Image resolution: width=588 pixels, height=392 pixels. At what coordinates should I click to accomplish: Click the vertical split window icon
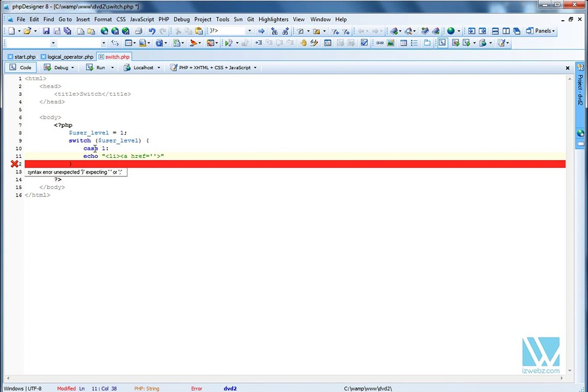506,31
